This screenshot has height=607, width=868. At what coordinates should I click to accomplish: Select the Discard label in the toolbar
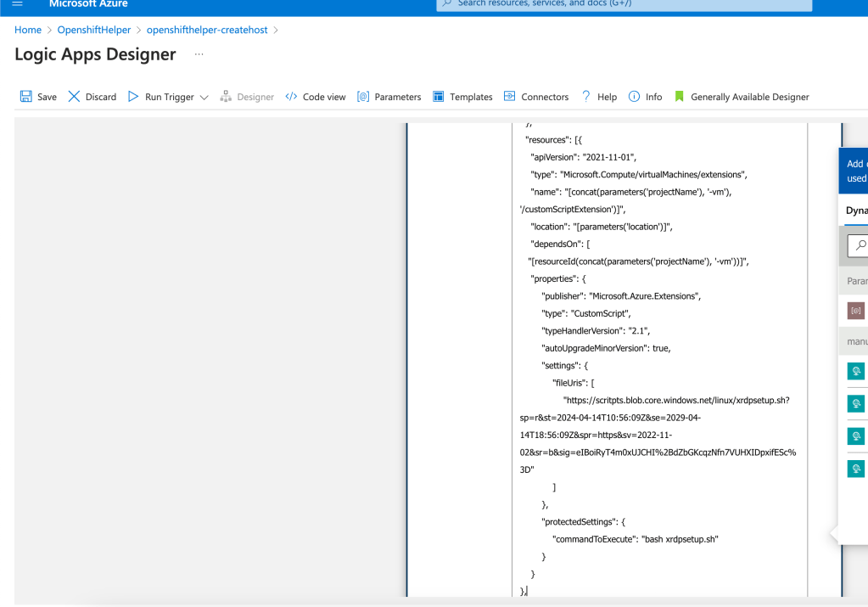101,97
